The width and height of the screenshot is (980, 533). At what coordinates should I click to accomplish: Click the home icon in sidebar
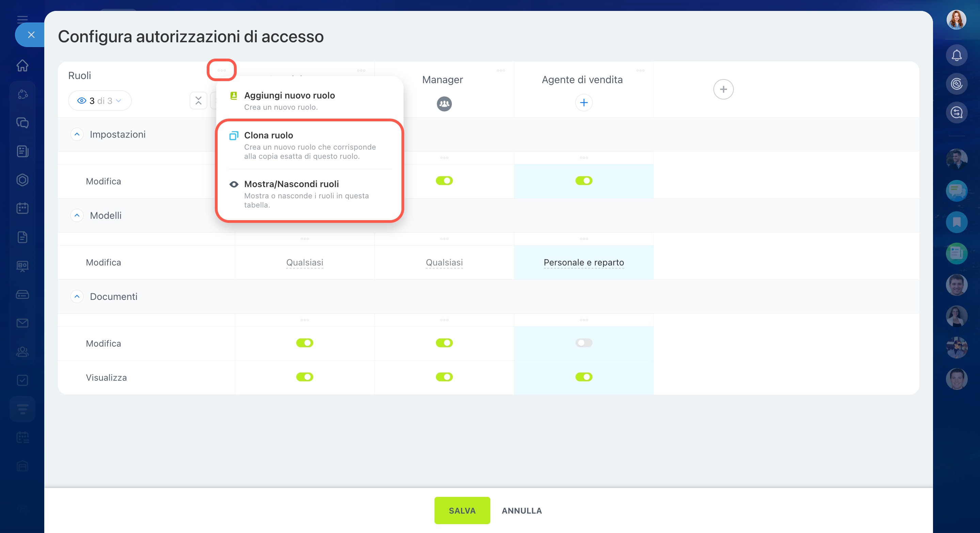pyautogui.click(x=22, y=65)
